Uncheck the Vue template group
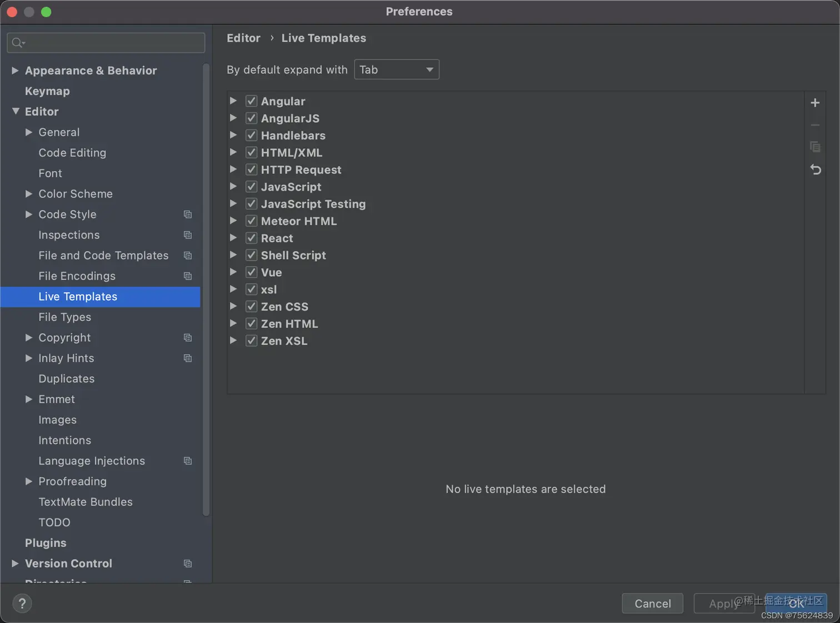The image size is (840, 623). coord(252,272)
